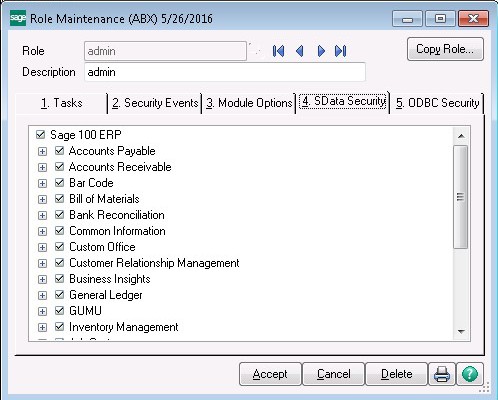Toggle the General Ledger checkbox
Viewport: 498px width, 400px height.
tap(59, 295)
